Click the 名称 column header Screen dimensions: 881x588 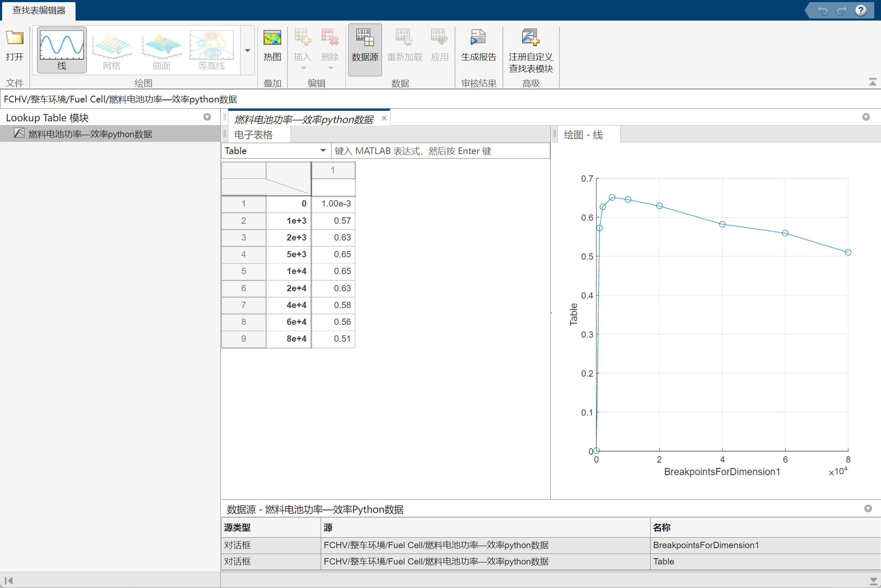pos(765,528)
